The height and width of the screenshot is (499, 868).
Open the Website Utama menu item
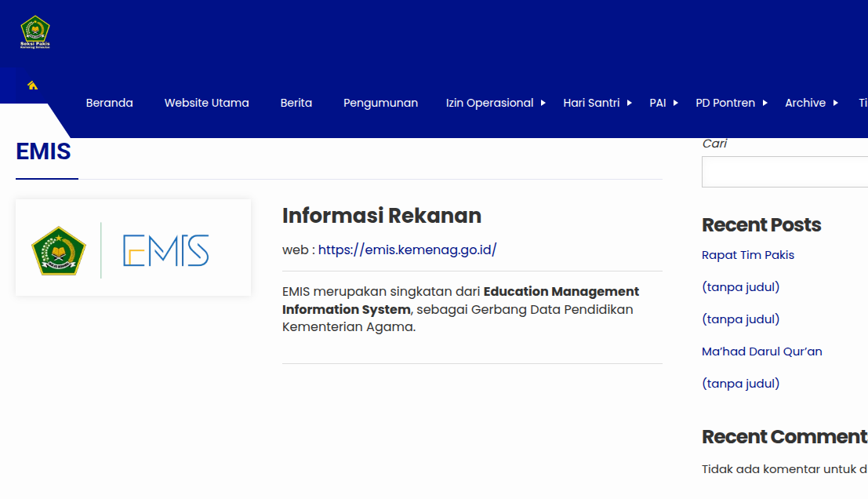pos(206,103)
